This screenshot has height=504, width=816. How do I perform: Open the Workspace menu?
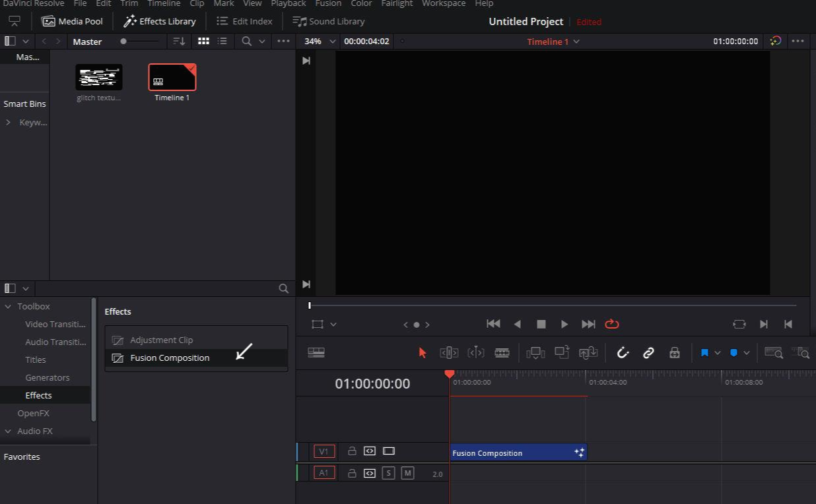click(x=444, y=3)
